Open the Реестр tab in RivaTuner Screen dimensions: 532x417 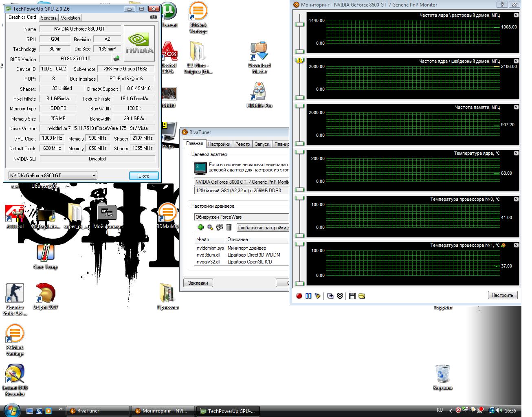click(243, 144)
